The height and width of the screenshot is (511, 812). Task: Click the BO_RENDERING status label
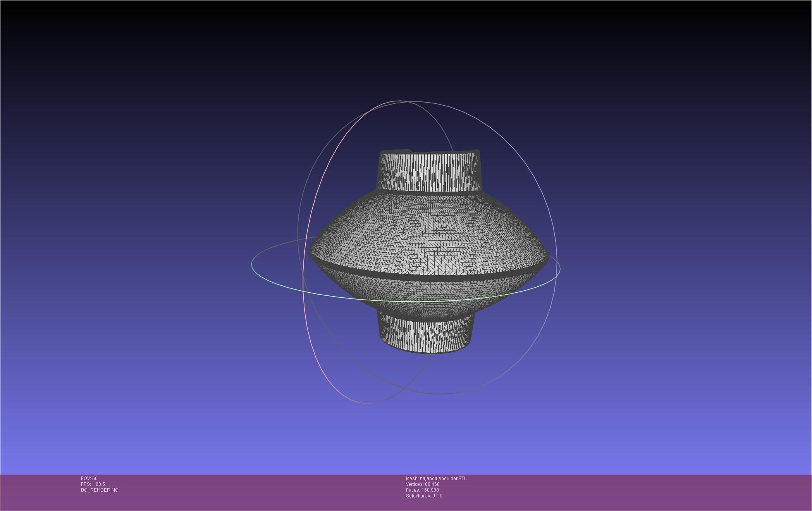(100, 490)
